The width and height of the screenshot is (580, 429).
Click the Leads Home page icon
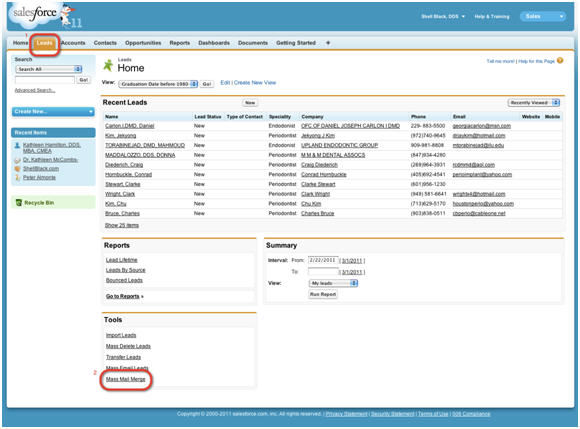click(x=108, y=65)
